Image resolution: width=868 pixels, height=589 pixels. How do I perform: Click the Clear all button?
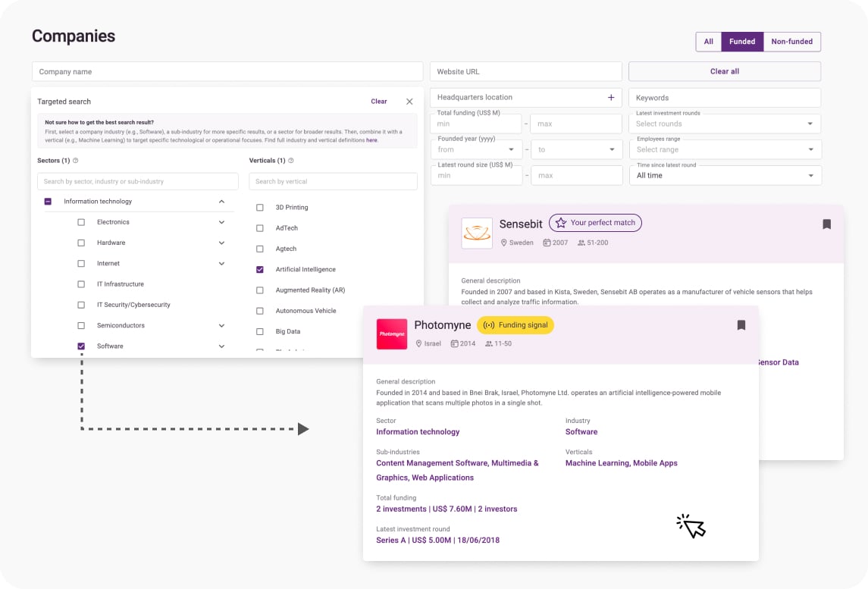tap(725, 71)
